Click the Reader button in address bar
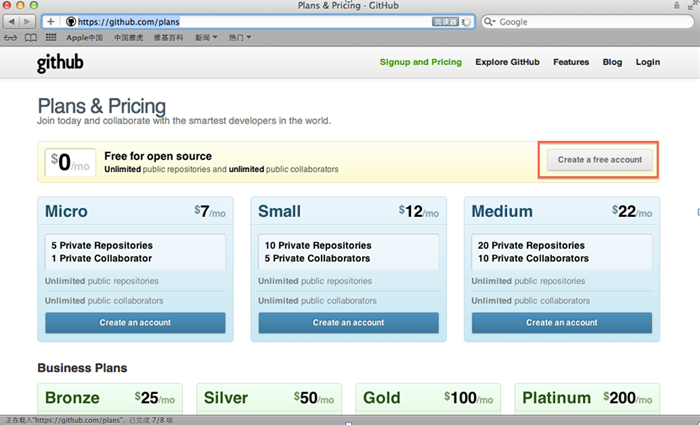This screenshot has height=425, width=700. (x=445, y=21)
